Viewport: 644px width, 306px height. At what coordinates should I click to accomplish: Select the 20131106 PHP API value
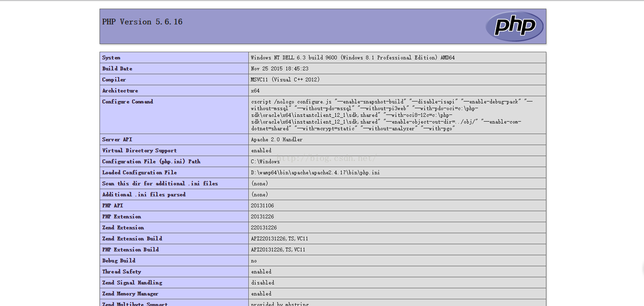point(262,205)
